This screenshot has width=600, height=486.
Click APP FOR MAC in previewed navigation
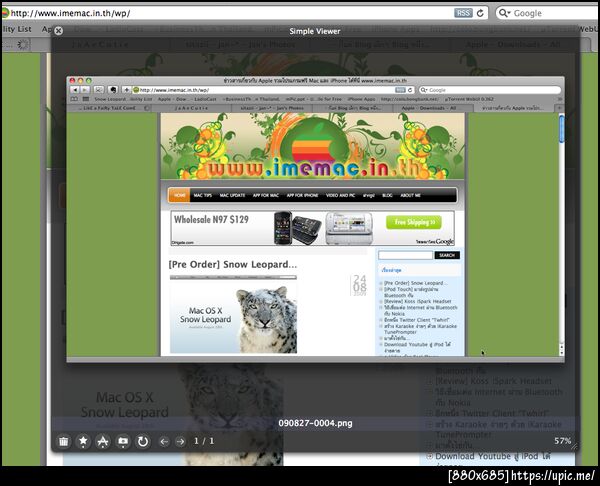[x=266, y=195]
